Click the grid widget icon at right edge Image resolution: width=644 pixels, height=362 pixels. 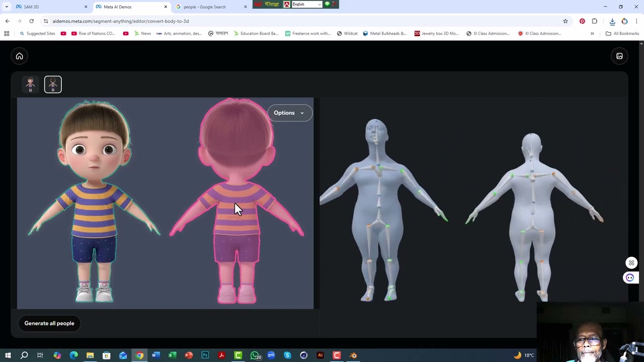pyautogui.click(x=631, y=263)
